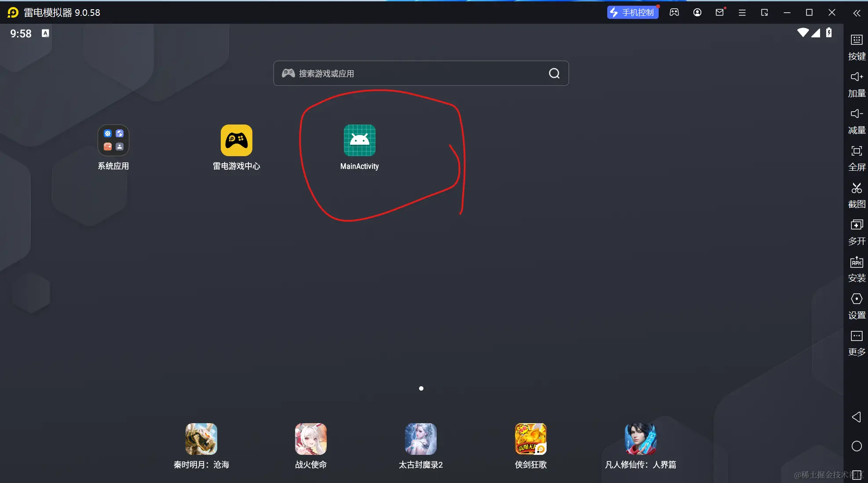Take a screenshot with 截图
The image size is (868, 483).
pos(857,195)
